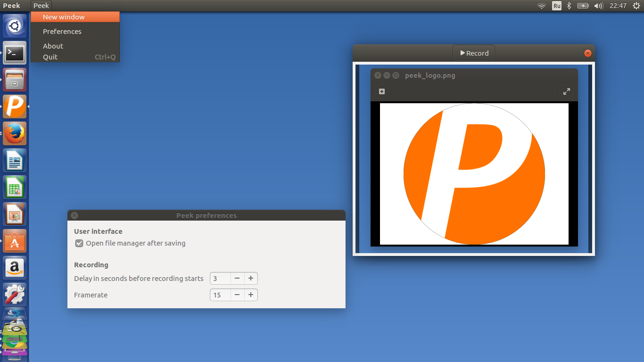
Task: Open Ubuntu Software Center dock icon
Action: click(15, 241)
